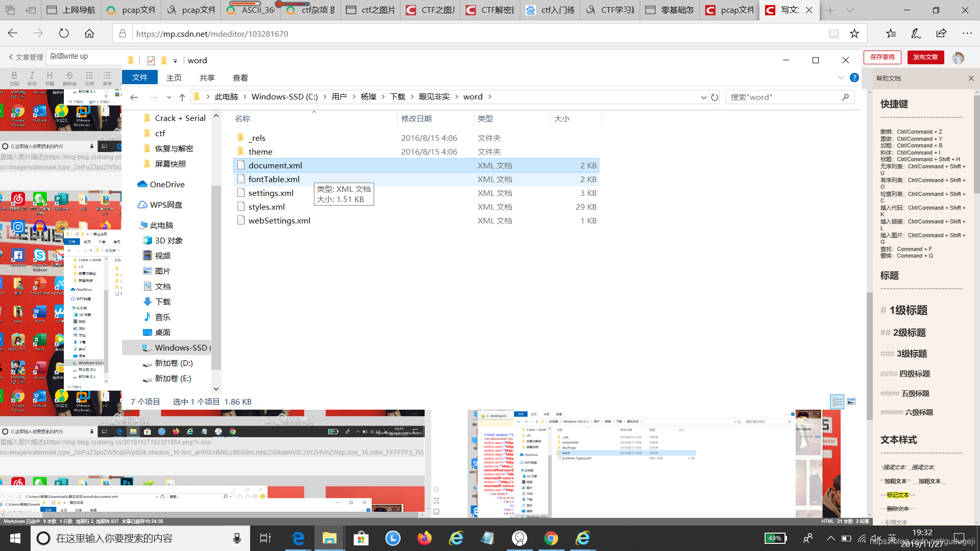The height and width of the screenshot is (551, 980).
Task: Expand the theme folder
Action: (260, 152)
